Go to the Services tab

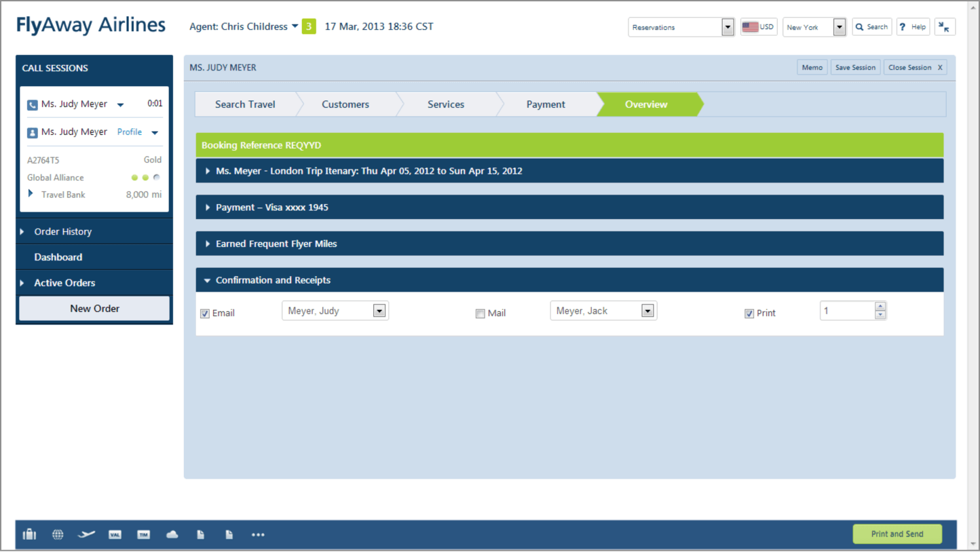pyautogui.click(x=446, y=104)
